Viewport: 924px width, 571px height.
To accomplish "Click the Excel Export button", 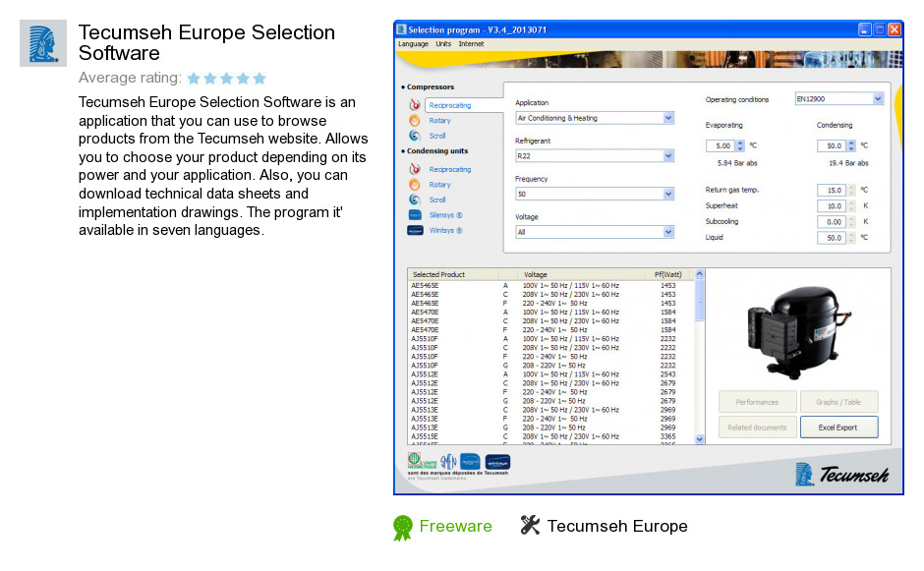I will (x=838, y=428).
